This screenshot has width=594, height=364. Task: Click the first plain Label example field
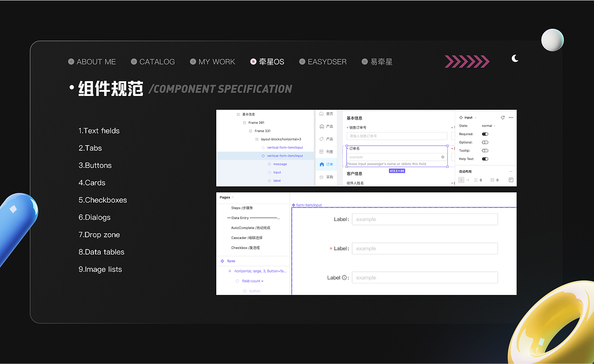(425, 219)
